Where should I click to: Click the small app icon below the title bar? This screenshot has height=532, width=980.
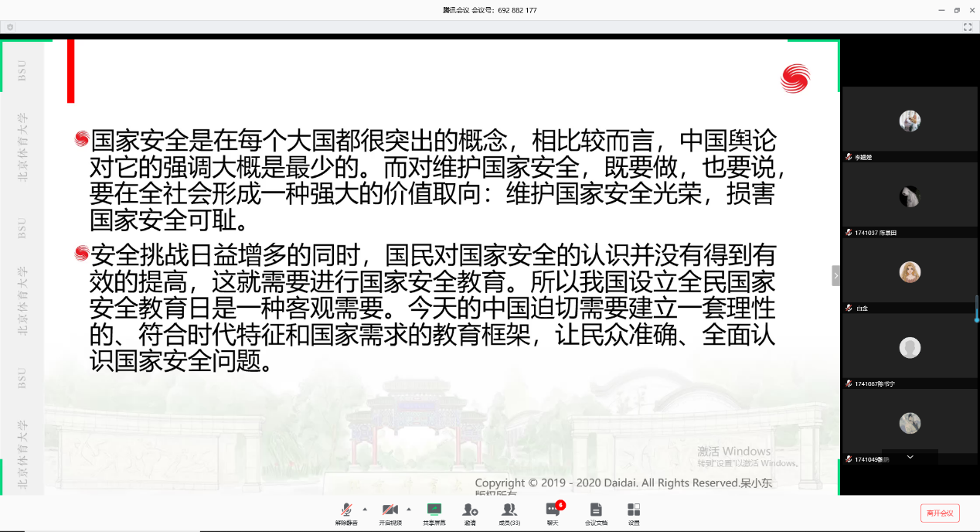pyautogui.click(x=9, y=26)
